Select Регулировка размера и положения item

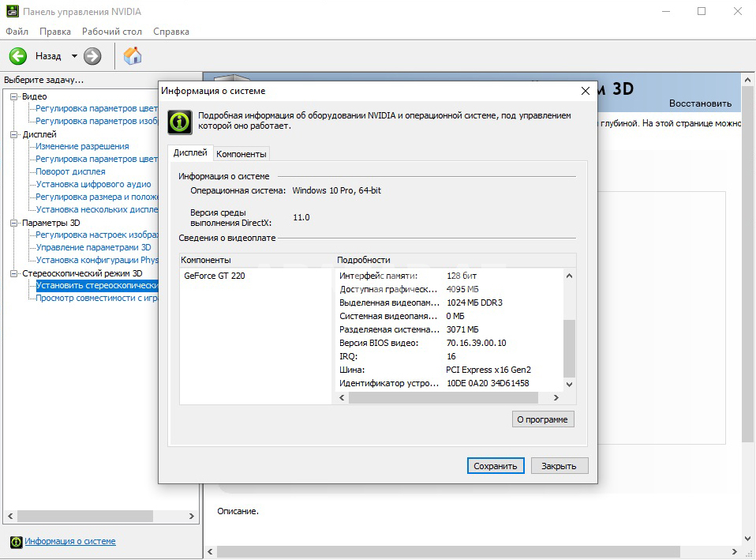(97, 197)
